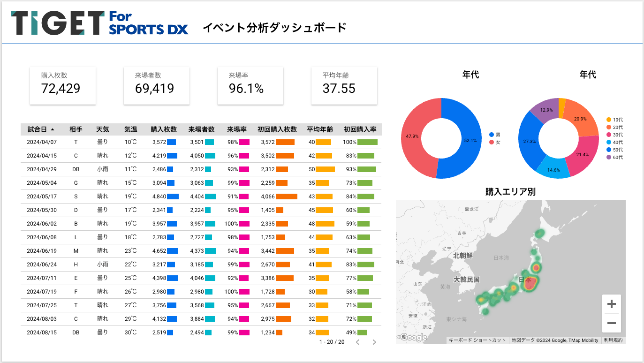Sort by 平均年齢 column header
Image resolution: width=644 pixels, height=363 pixels.
(x=320, y=129)
